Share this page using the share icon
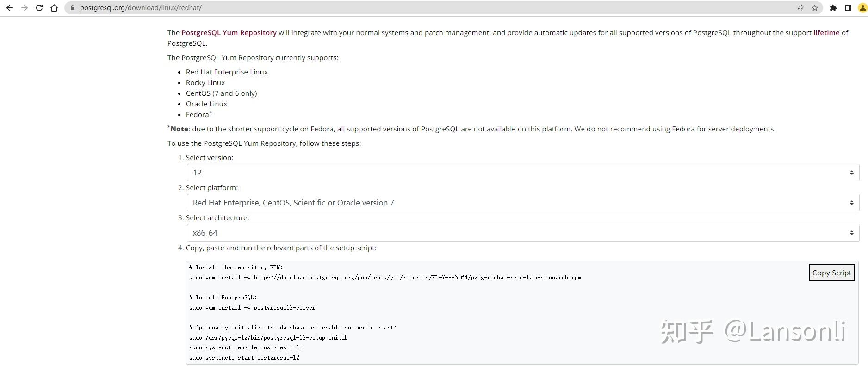The height and width of the screenshot is (366, 868). [x=800, y=8]
